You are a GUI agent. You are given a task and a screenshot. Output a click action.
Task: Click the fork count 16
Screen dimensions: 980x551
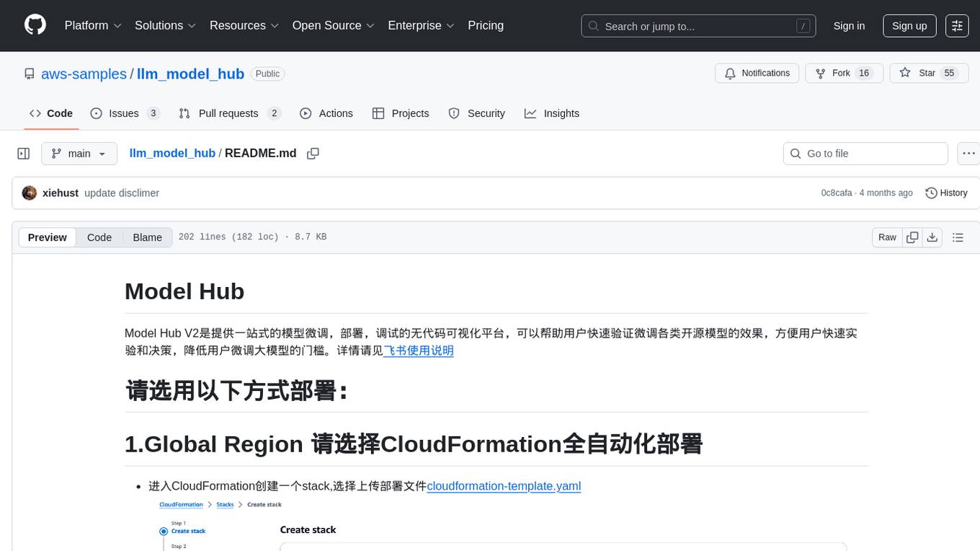865,74
